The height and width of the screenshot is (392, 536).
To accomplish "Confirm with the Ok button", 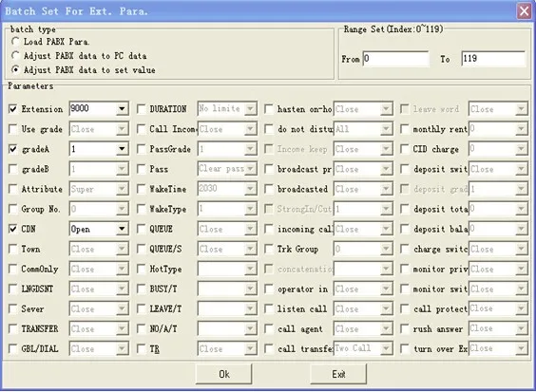I will click(223, 374).
